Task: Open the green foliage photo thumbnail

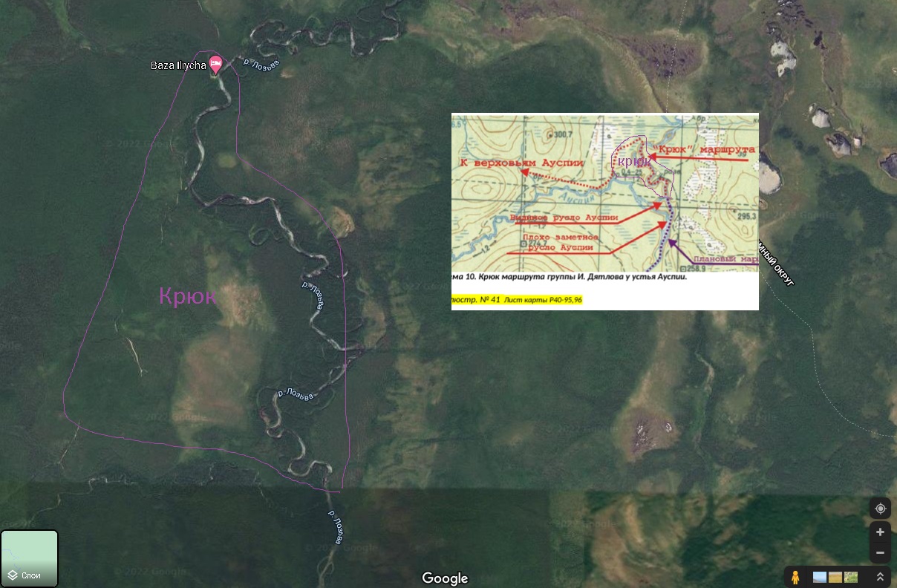Action: tap(851, 577)
